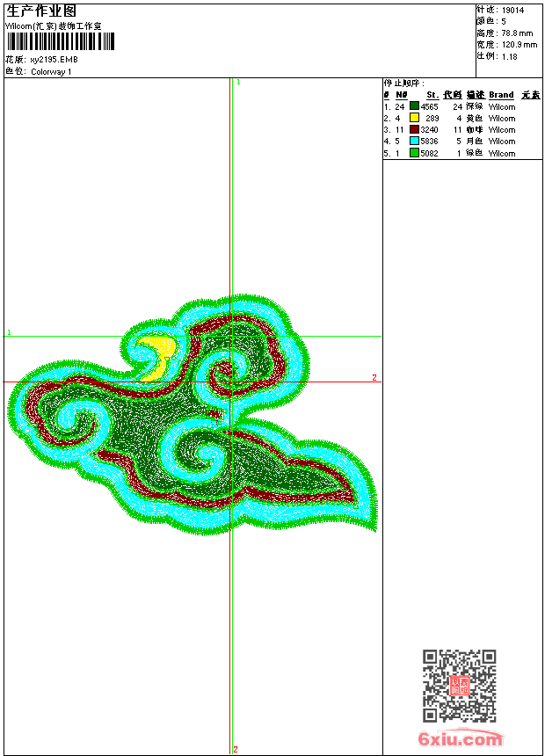Click the 元素 column header
Image resolution: width=545 pixels, height=756 pixels.
(x=531, y=95)
